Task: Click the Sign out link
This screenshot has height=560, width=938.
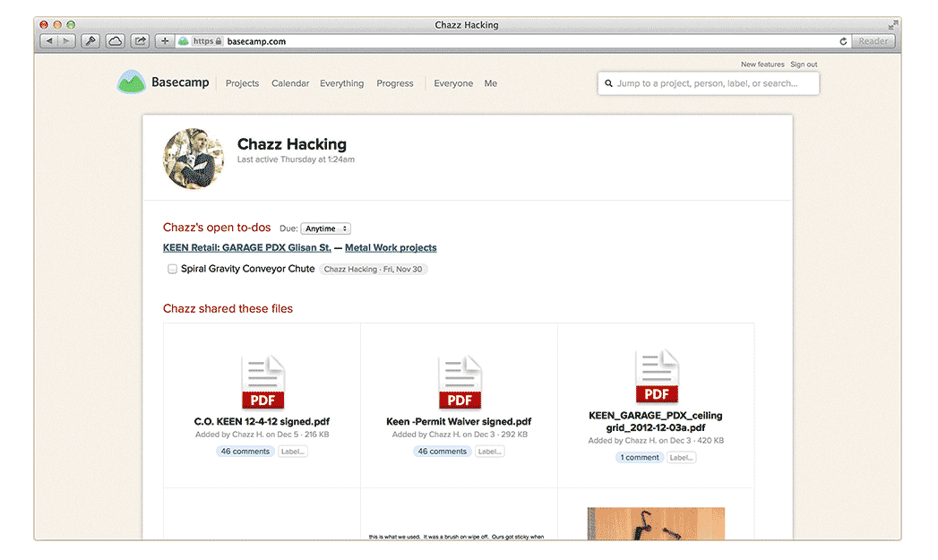Action: pyautogui.click(x=804, y=64)
